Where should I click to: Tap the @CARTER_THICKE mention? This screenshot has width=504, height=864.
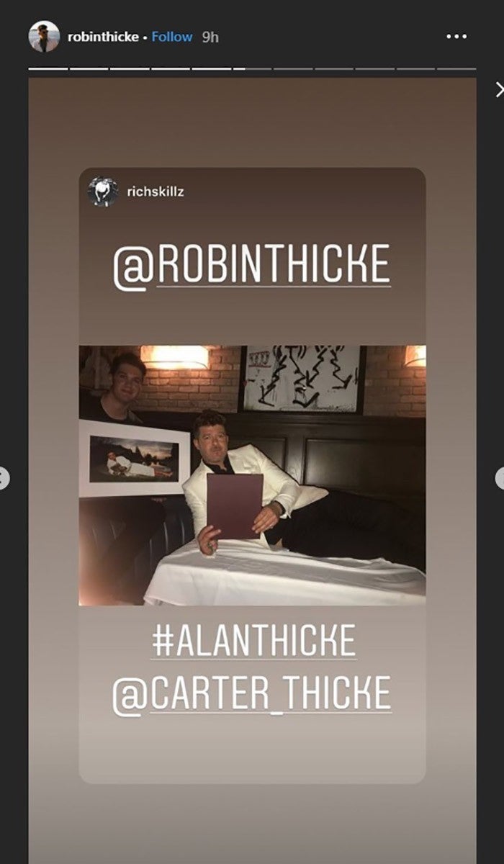tap(251, 690)
